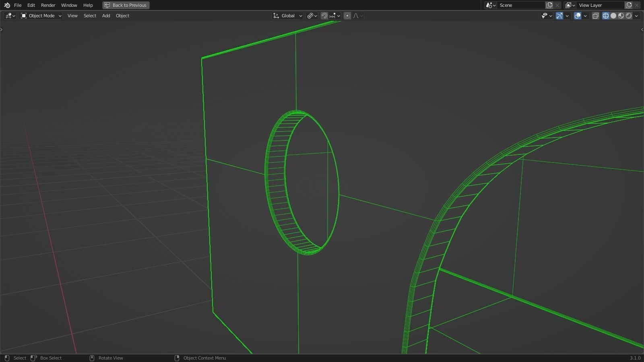Open the Global transform orientation dropdown

coord(287,16)
